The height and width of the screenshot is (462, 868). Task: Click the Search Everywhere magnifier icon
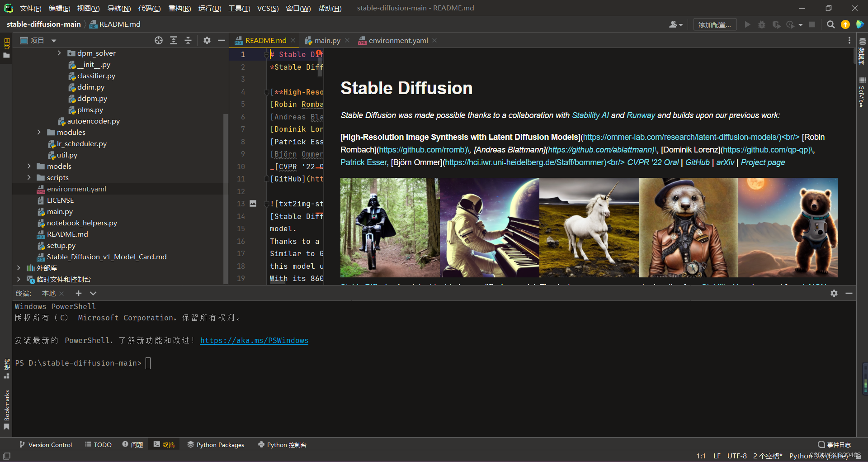click(830, 24)
